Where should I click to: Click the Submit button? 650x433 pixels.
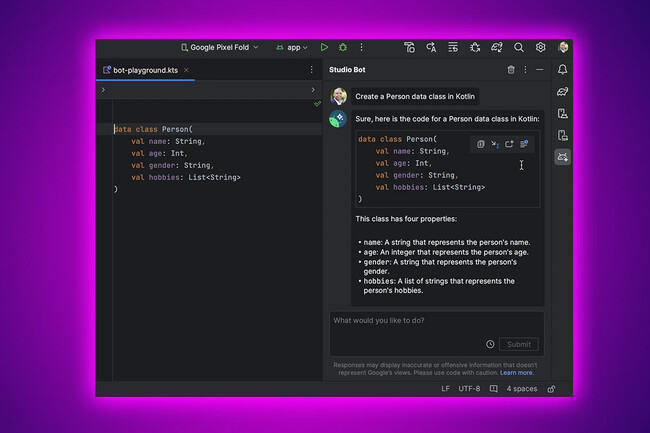tap(519, 344)
